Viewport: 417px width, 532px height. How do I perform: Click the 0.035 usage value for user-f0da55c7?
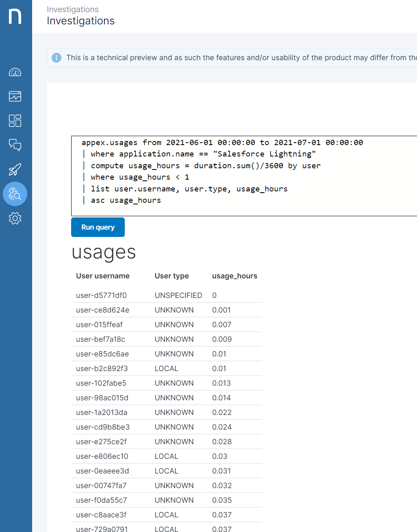click(222, 500)
